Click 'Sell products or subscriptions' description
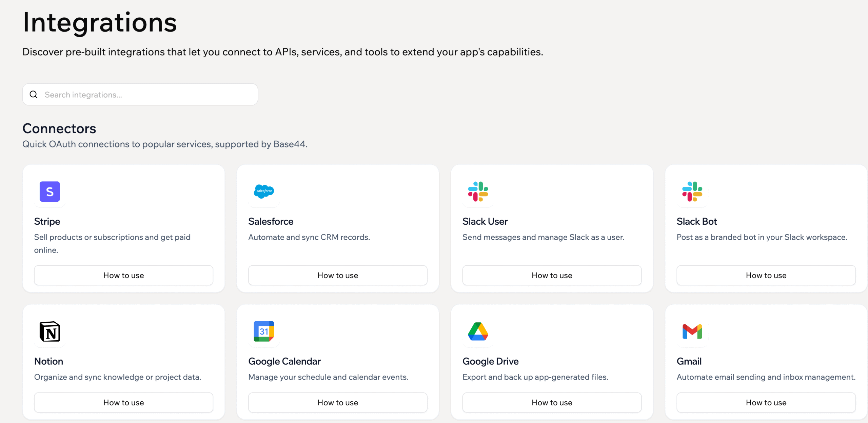868x423 pixels. tap(112, 243)
